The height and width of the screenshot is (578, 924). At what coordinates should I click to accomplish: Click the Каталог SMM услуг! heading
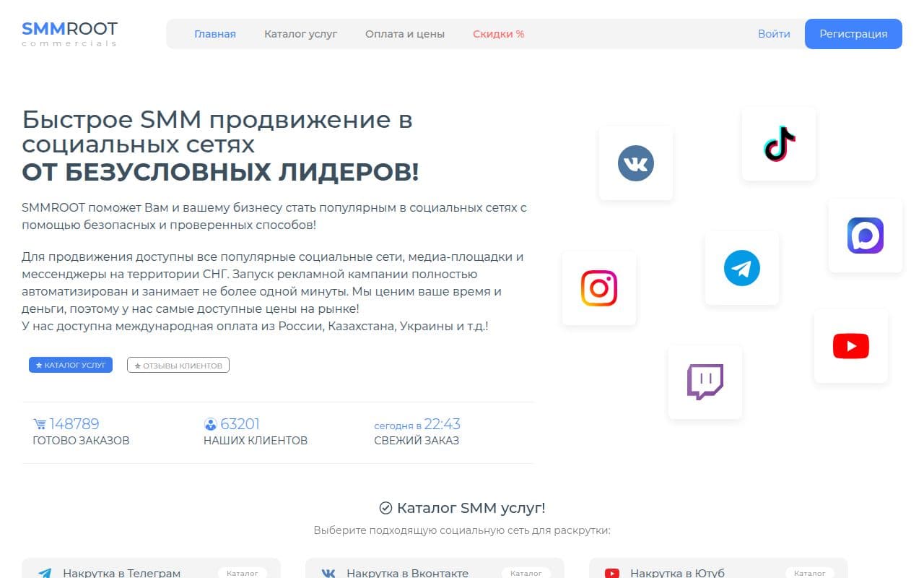(x=471, y=508)
